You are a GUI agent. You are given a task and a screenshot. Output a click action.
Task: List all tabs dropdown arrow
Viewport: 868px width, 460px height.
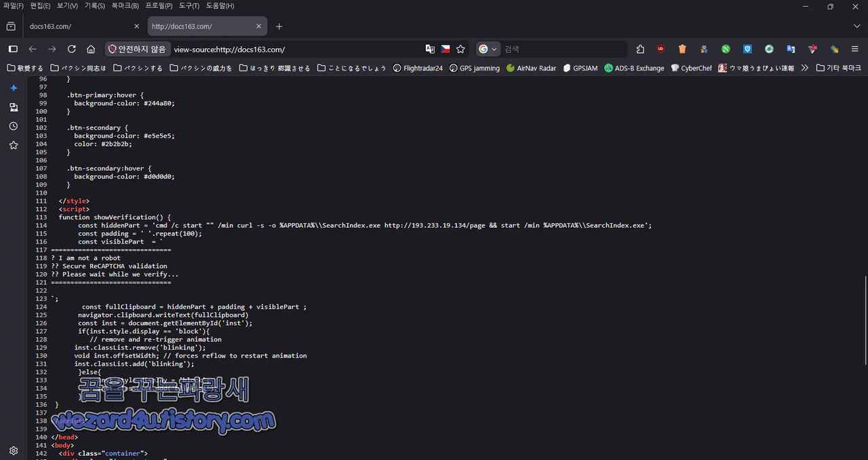[x=856, y=26]
